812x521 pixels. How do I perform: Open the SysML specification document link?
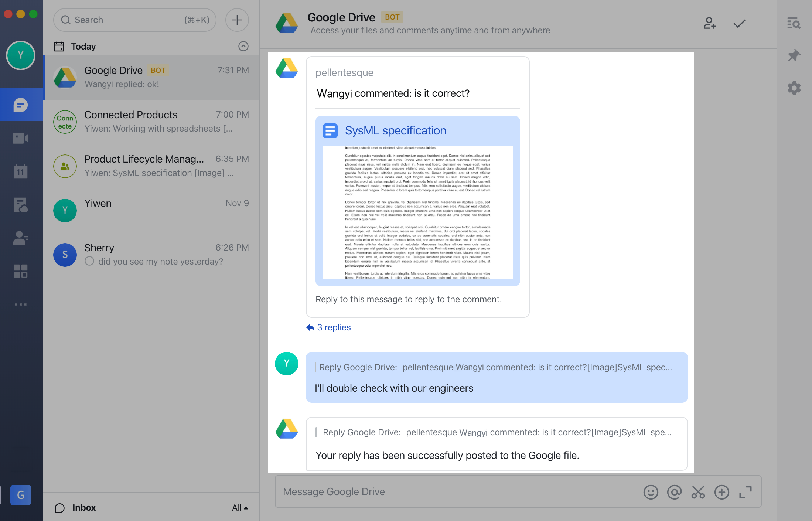click(395, 130)
